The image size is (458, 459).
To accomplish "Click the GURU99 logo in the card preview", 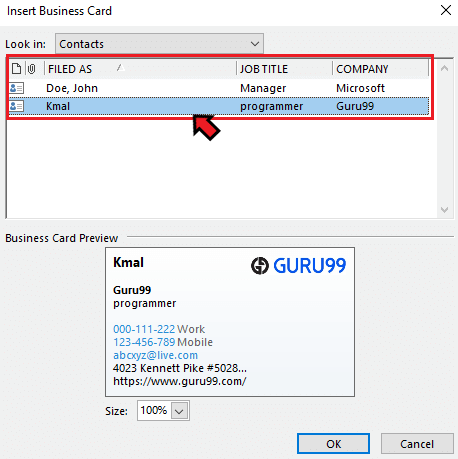I will (298, 266).
